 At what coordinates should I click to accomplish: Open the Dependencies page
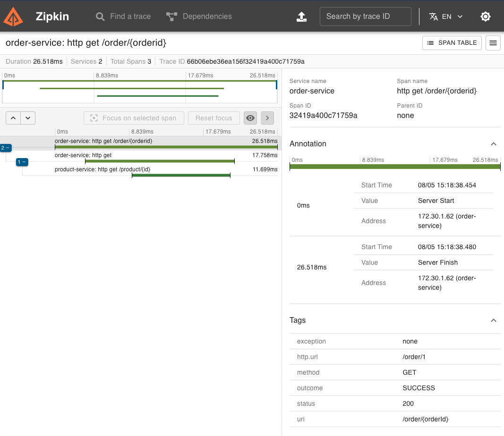pyautogui.click(x=199, y=17)
